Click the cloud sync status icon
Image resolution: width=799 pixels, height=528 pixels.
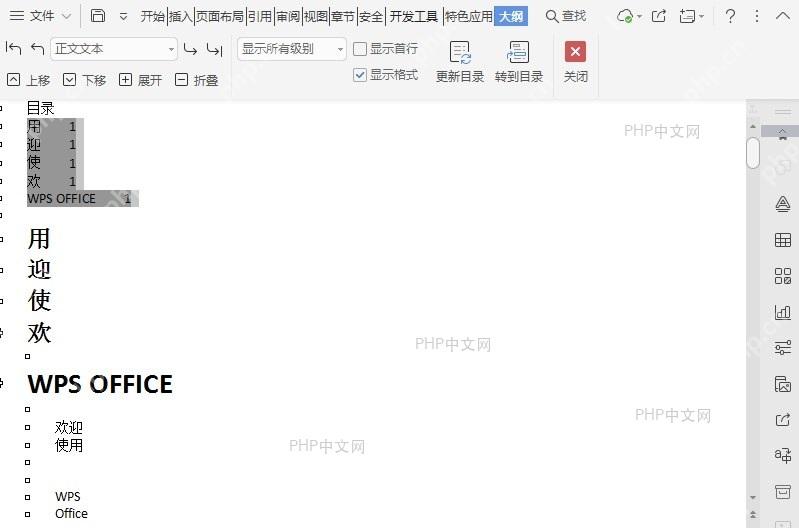coord(625,16)
